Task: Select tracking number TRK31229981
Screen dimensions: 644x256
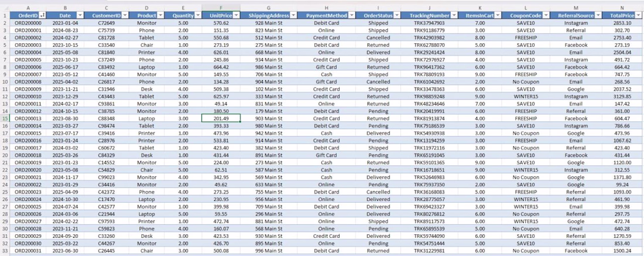Action: (x=429, y=251)
